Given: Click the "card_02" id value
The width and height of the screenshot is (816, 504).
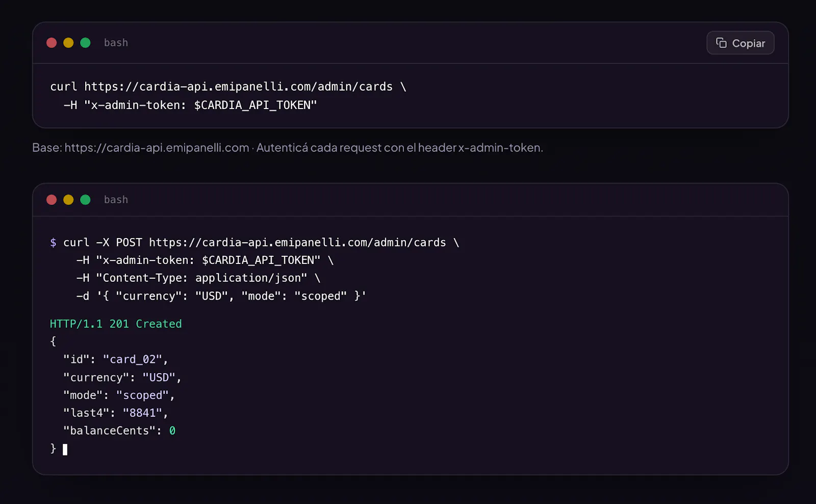Looking at the screenshot, I should click(x=133, y=360).
